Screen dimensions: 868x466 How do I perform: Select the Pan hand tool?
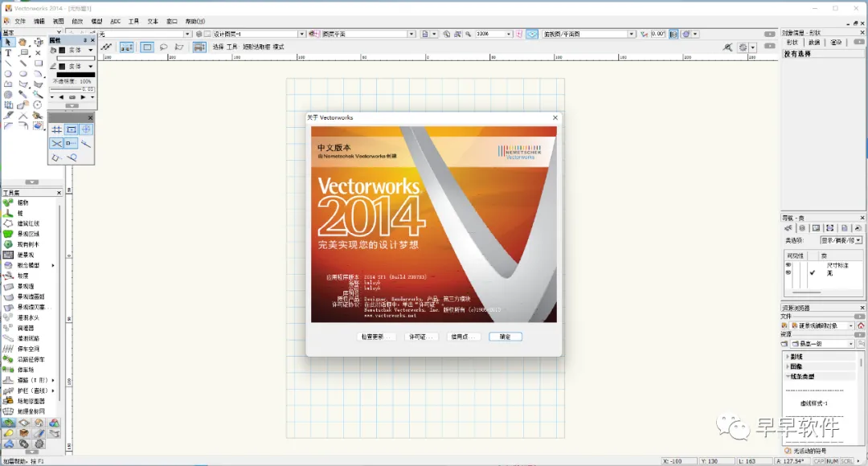(23, 42)
